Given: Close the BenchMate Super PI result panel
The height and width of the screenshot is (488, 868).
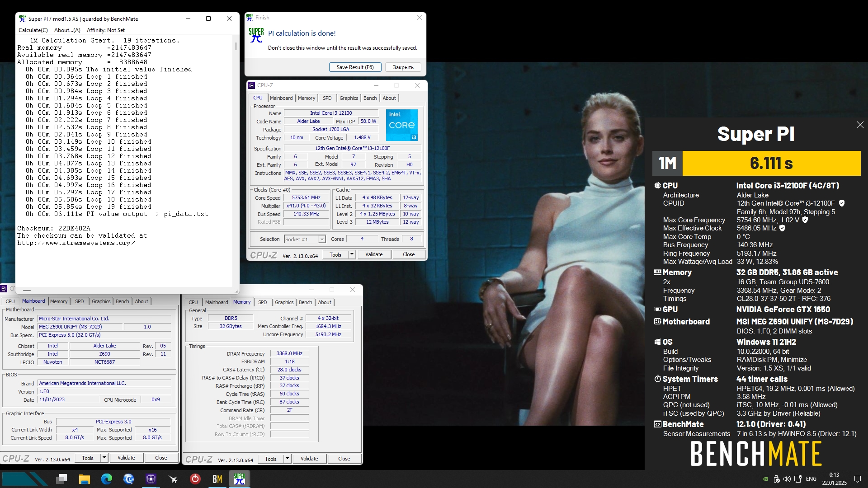Looking at the screenshot, I should pos(860,125).
